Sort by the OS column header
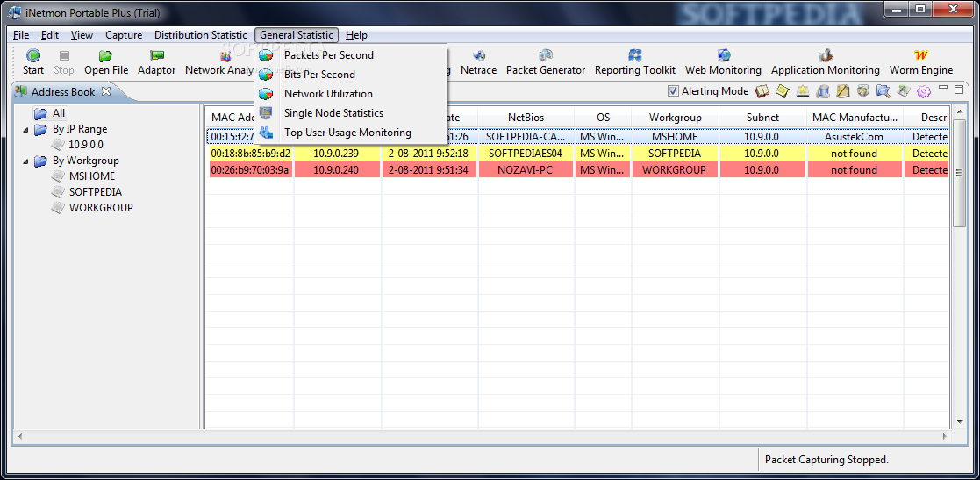This screenshot has height=480, width=980. tap(603, 117)
